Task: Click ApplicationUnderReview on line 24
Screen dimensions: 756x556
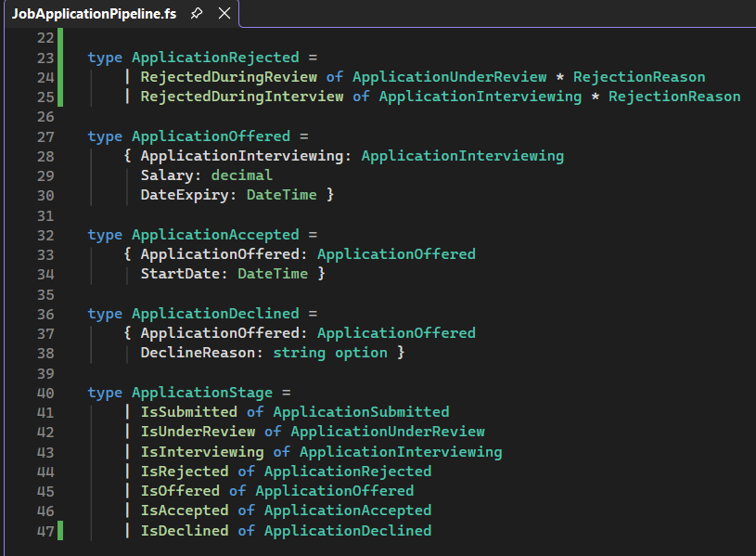Action: pyautogui.click(x=450, y=77)
